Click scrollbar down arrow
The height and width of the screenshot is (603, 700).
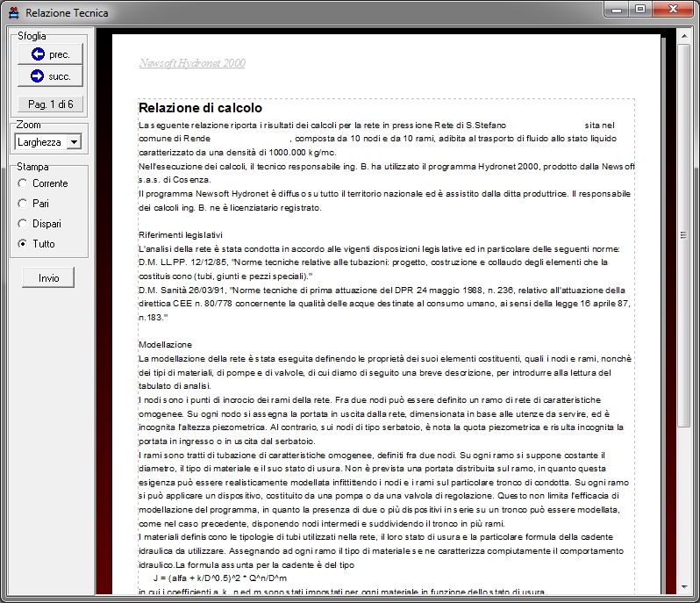683,587
